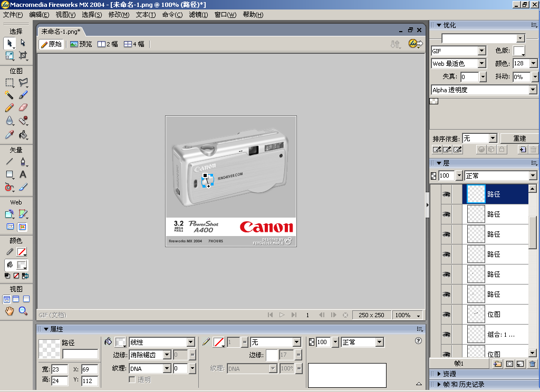Open the 滤镜 menu
The height and width of the screenshot is (392, 540).
pos(198,15)
